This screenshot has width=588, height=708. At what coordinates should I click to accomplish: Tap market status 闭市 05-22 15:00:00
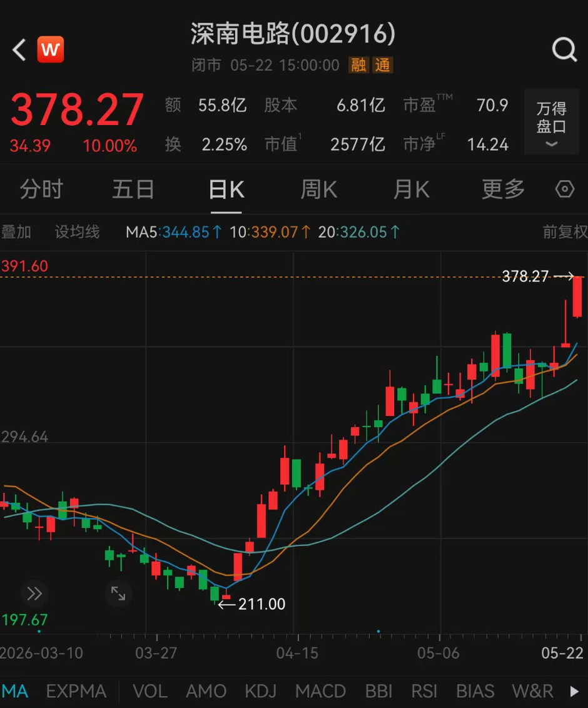[x=266, y=65]
